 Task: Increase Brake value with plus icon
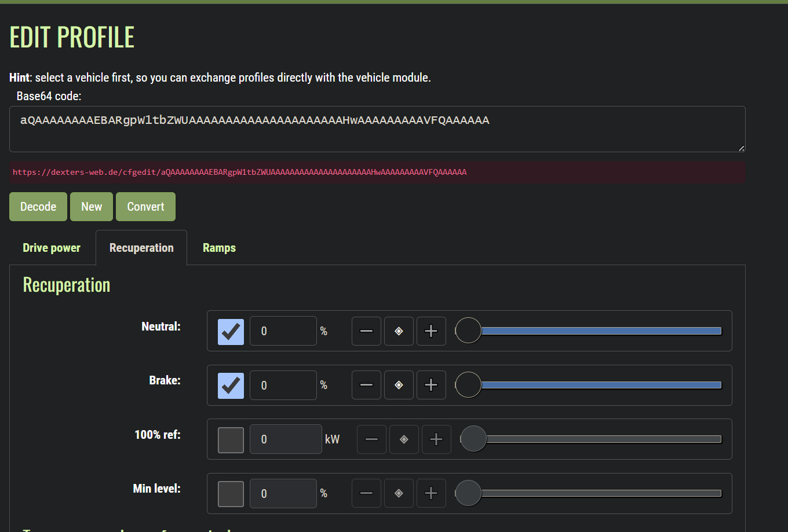point(431,385)
